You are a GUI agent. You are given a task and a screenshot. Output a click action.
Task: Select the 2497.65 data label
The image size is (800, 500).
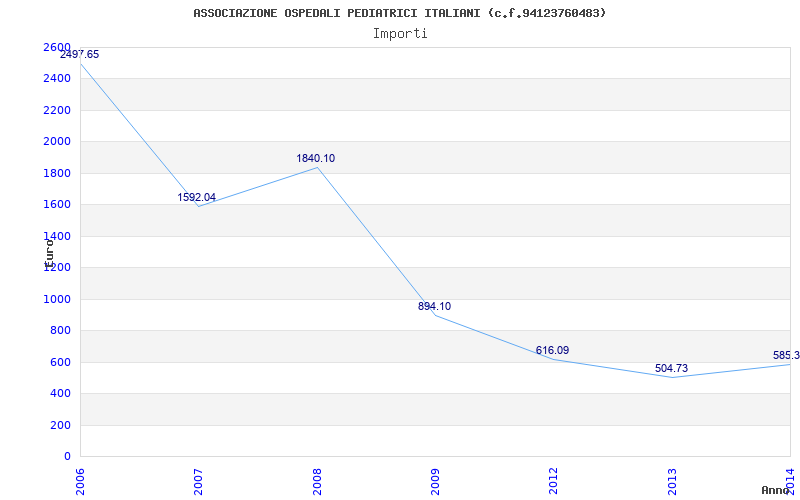pos(80,55)
